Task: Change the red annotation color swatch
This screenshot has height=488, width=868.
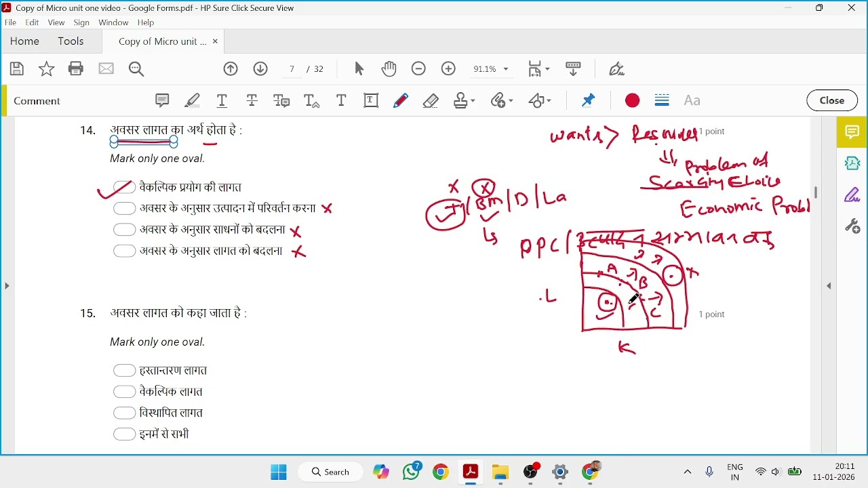Action: [633, 101]
